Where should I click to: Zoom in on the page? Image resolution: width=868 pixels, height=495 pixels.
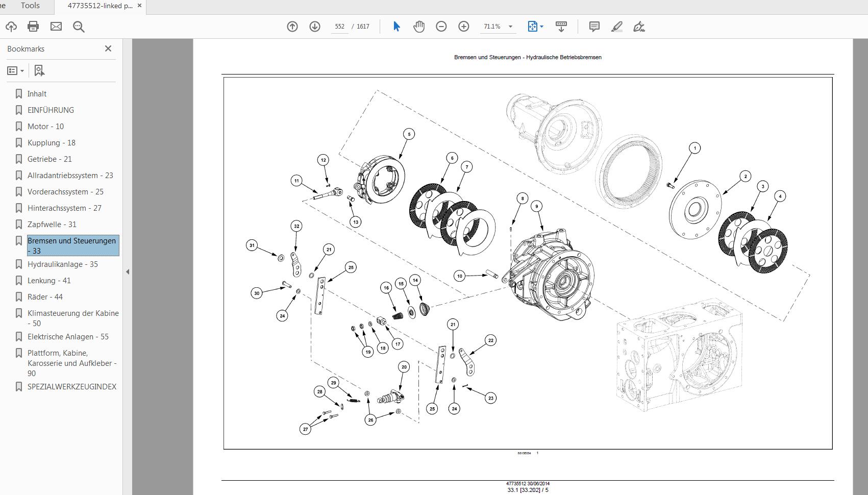pos(463,27)
